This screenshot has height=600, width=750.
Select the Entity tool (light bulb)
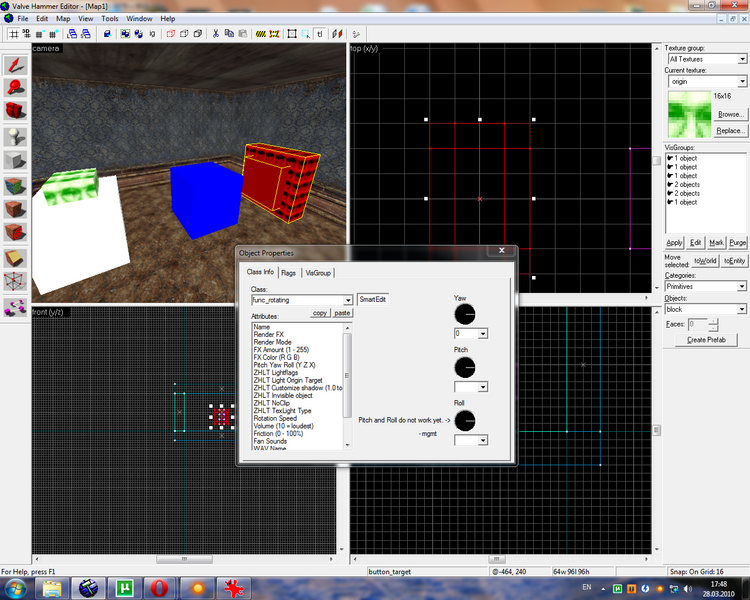point(15,137)
